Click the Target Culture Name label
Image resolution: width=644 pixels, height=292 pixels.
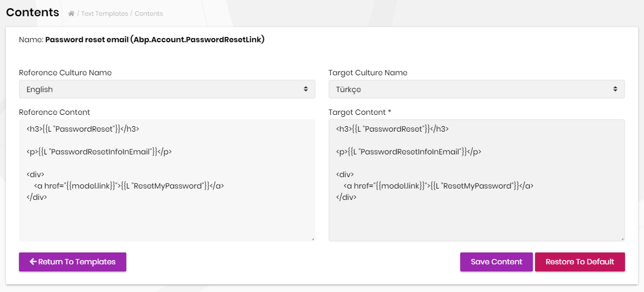(x=368, y=73)
